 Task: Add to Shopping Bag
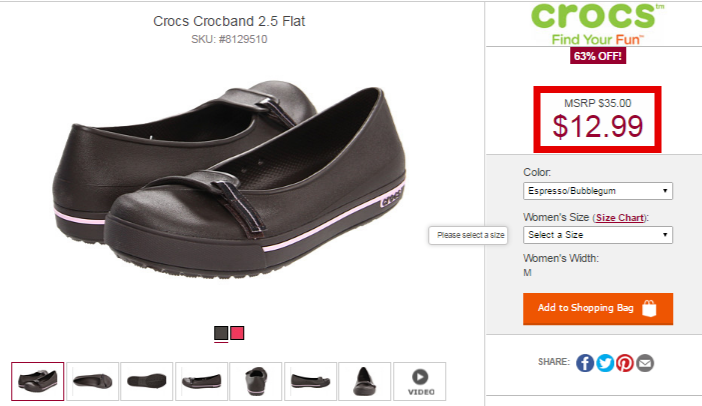pyautogui.click(x=598, y=308)
